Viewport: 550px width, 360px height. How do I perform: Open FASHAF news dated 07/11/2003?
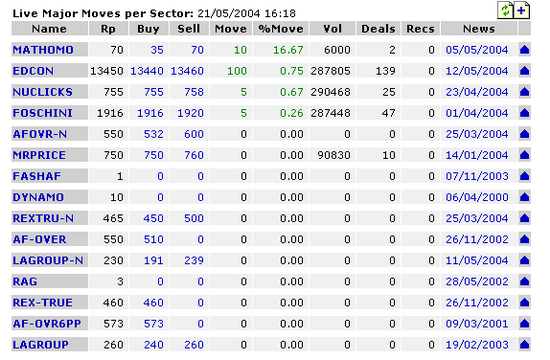coord(477,176)
